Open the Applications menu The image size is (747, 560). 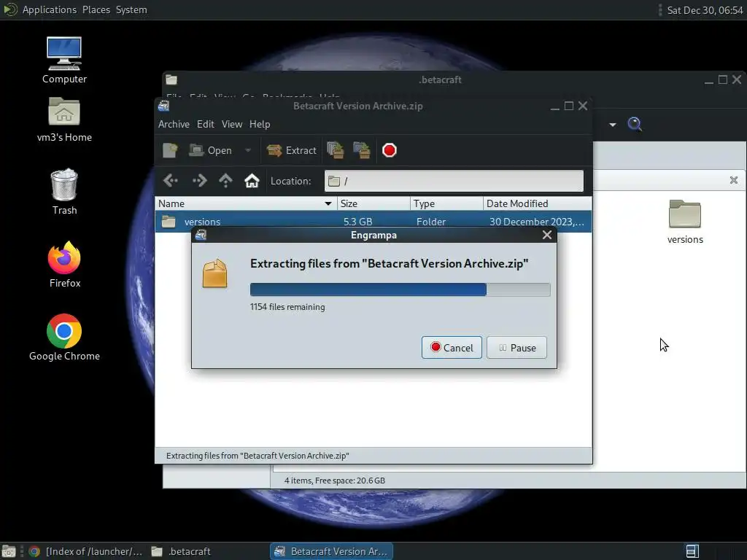coord(49,9)
